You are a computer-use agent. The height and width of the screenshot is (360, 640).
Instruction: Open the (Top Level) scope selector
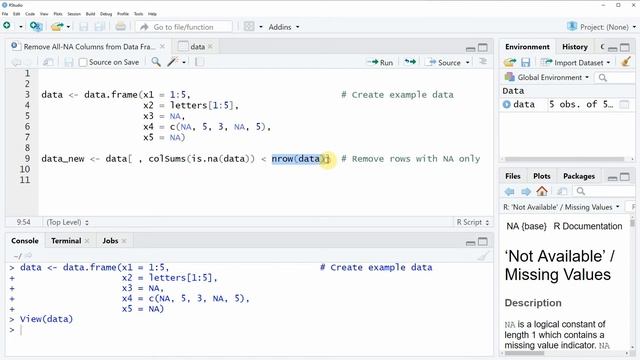click(x=67, y=222)
